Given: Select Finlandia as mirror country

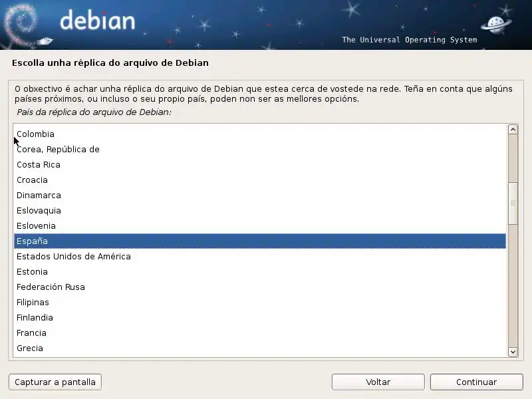Looking at the screenshot, I should 260,317.
